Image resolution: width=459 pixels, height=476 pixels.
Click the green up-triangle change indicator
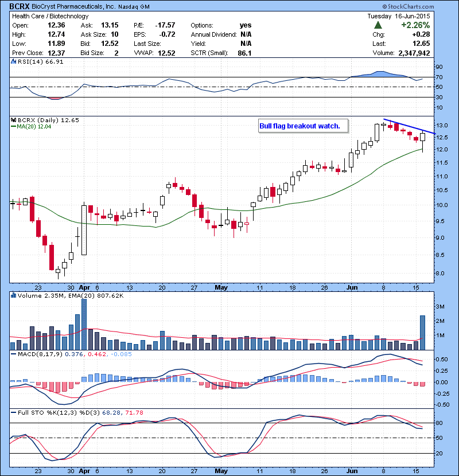(378, 25)
